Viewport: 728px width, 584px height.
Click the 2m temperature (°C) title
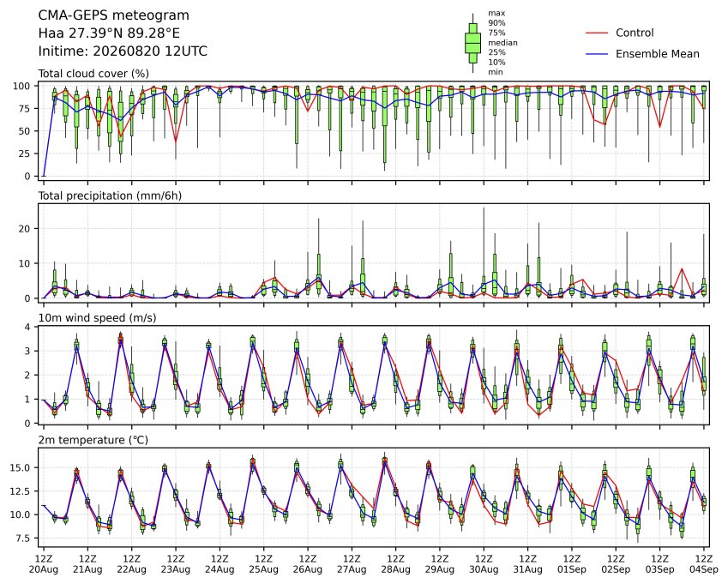[93, 440]
